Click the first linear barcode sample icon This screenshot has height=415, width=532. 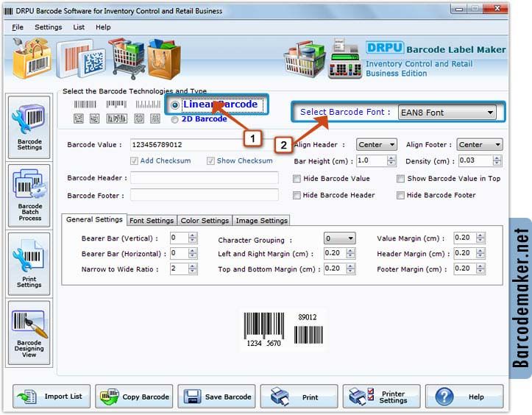tap(85, 104)
